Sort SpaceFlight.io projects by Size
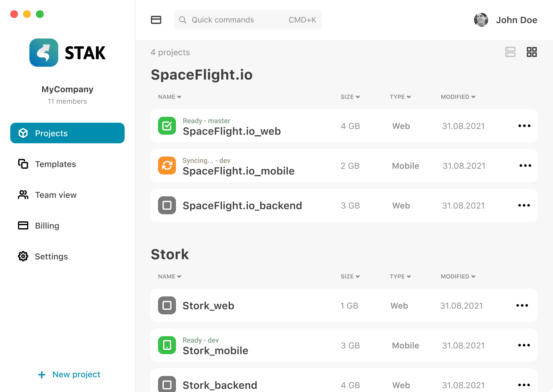Viewport: 553px width, 392px height. 350,97
